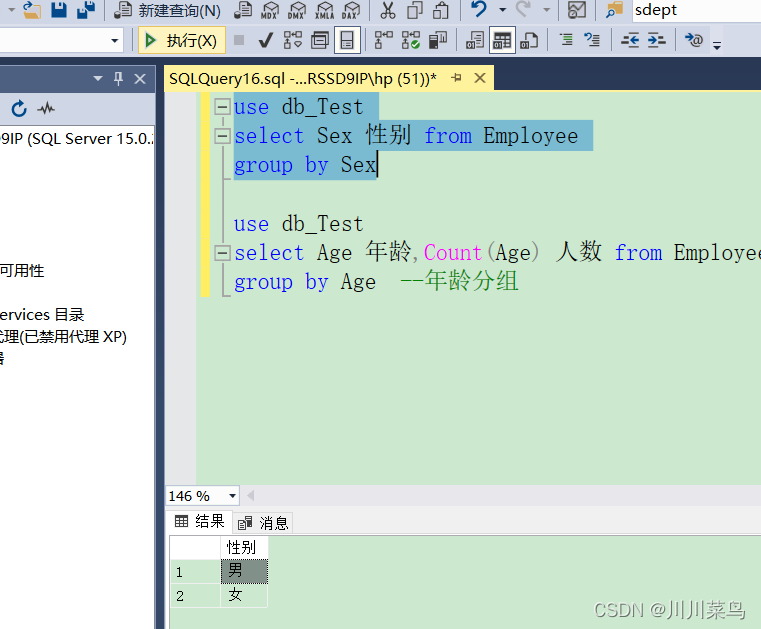Collapse the first use db_Test block
The image size is (761, 629).
[x=222, y=106]
